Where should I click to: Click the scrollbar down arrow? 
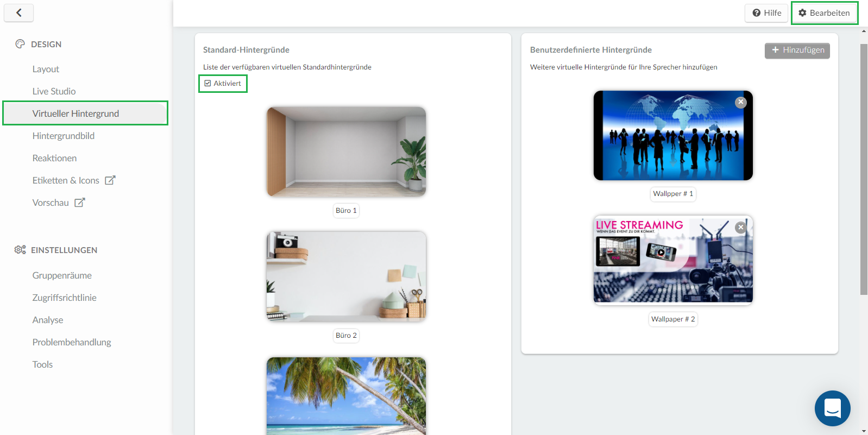pyautogui.click(x=864, y=431)
